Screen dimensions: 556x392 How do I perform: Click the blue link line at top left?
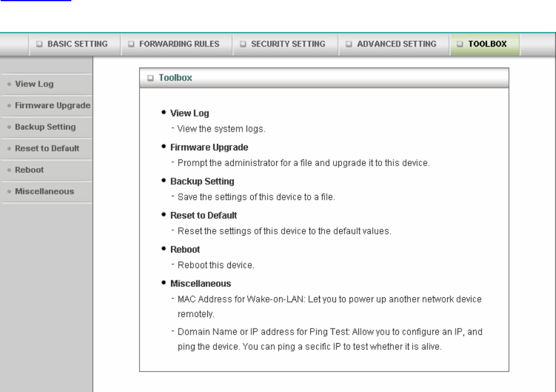[x=36, y=1]
